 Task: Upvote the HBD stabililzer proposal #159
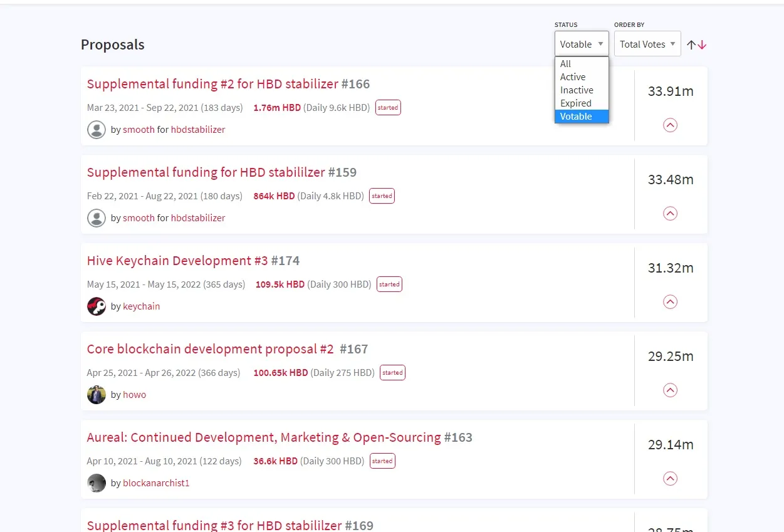pos(670,214)
